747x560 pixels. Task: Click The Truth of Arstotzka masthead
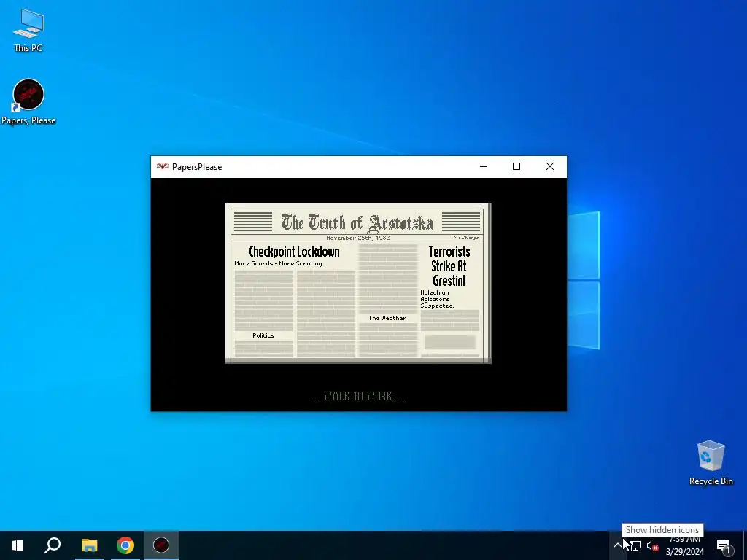point(357,222)
